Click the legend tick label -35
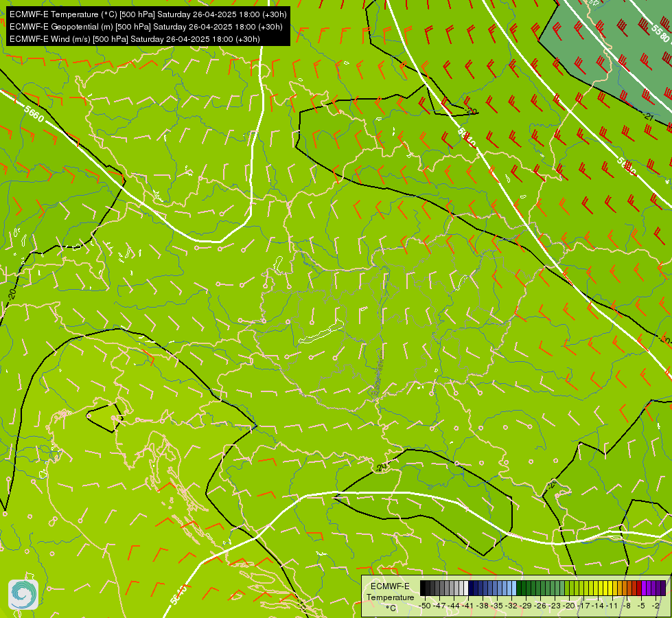Viewport: 672px width, 618px height. [x=497, y=606]
